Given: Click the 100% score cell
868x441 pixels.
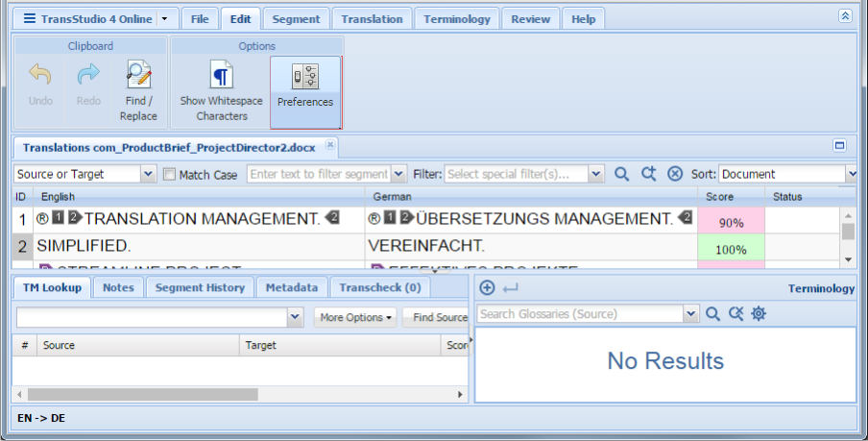Looking at the screenshot, I should (x=731, y=247).
